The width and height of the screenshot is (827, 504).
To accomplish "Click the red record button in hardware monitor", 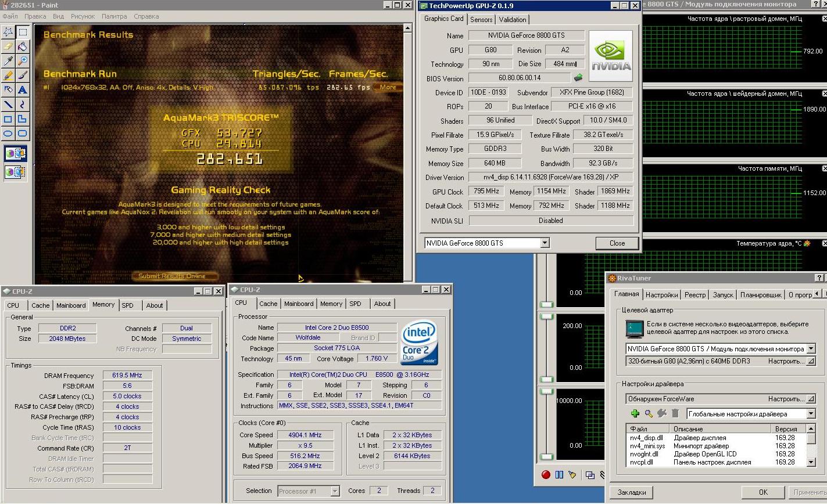I will tap(546, 474).
